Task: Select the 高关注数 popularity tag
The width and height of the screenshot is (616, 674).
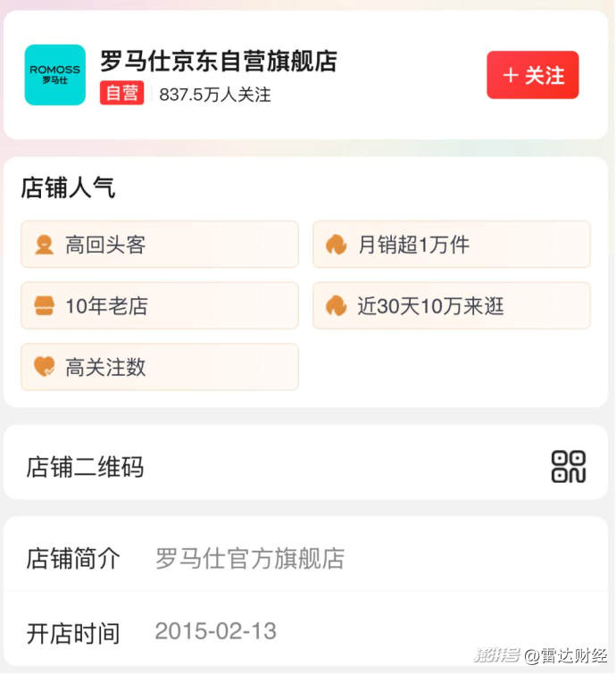Action: pyautogui.click(x=160, y=367)
